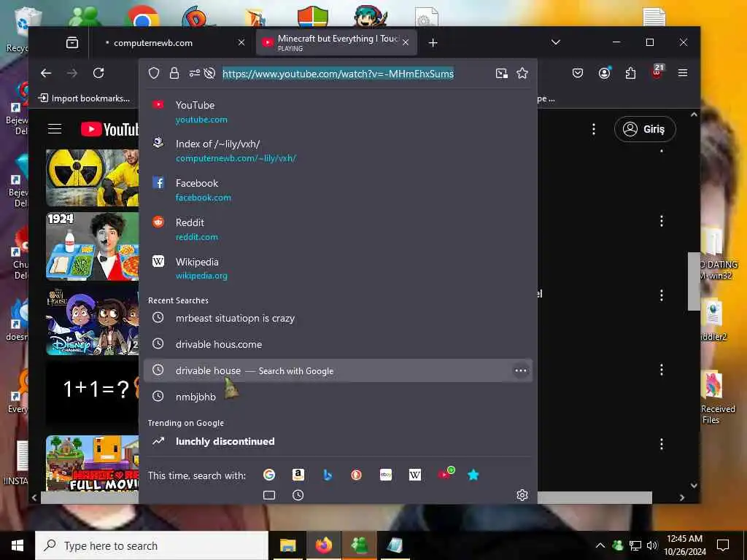Switch to the Minecraft but Everything tab

336,43
